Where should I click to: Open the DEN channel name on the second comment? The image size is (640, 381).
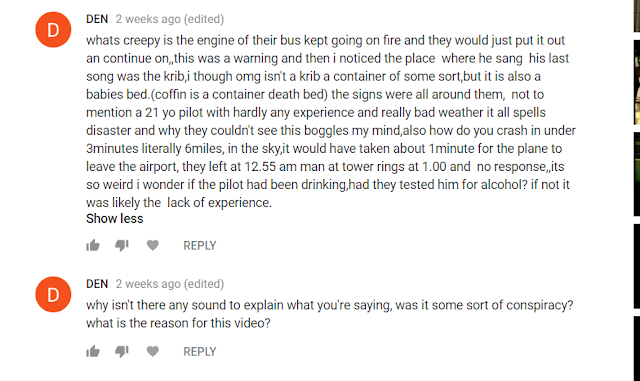97,284
